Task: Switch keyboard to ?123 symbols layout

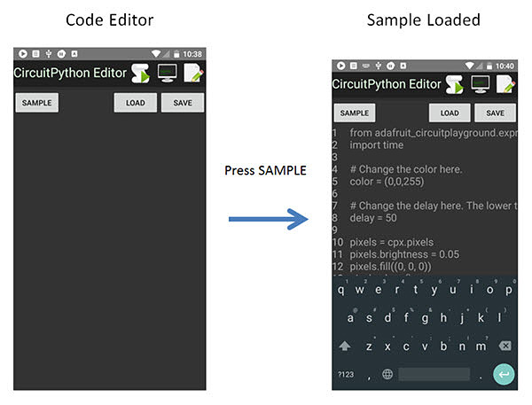Action: (x=345, y=374)
